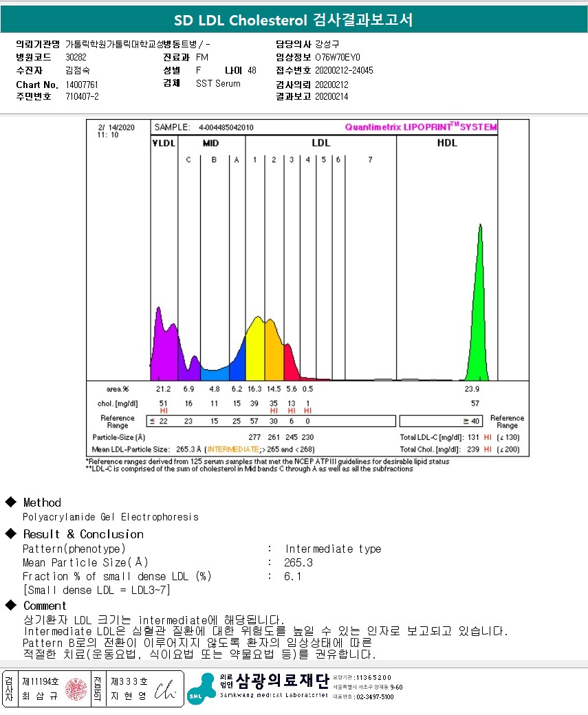Click the diamond bullet beside Method
The height and width of the screenshot is (715, 588).
tap(10, 502)
